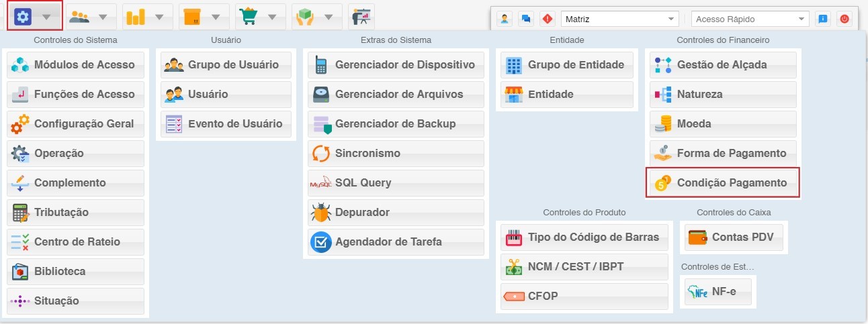
Task: Open the Acesso Rápido combo box
Action: pos(749,19)
